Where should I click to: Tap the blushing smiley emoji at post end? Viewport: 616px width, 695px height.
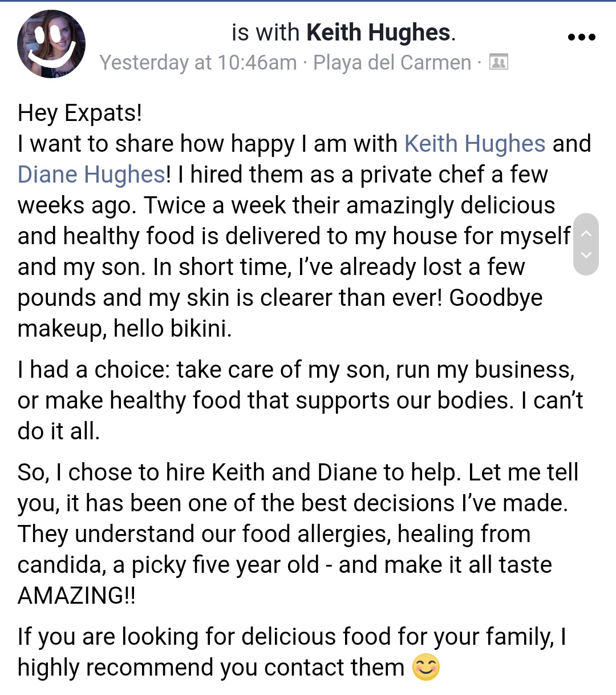(x=426, y=667)
